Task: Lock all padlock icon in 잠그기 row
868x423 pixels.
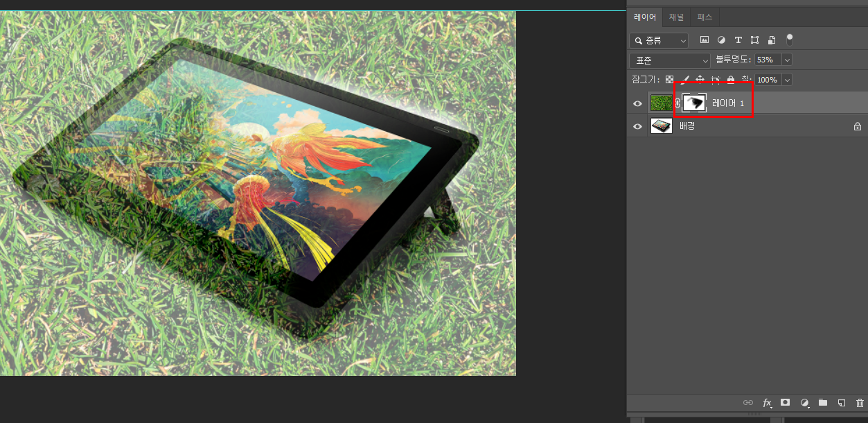Action: click(730, 80)
